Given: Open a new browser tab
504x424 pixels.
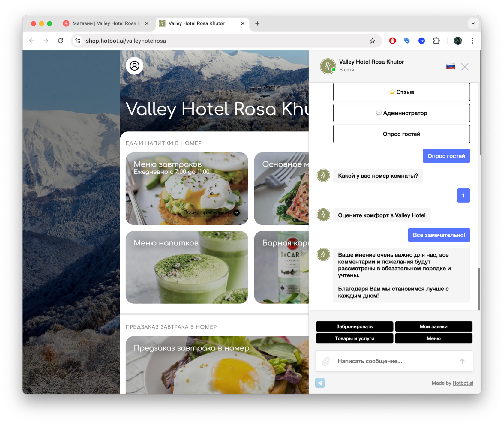Looking at the screenshot, I should click(x=257, y=23).
